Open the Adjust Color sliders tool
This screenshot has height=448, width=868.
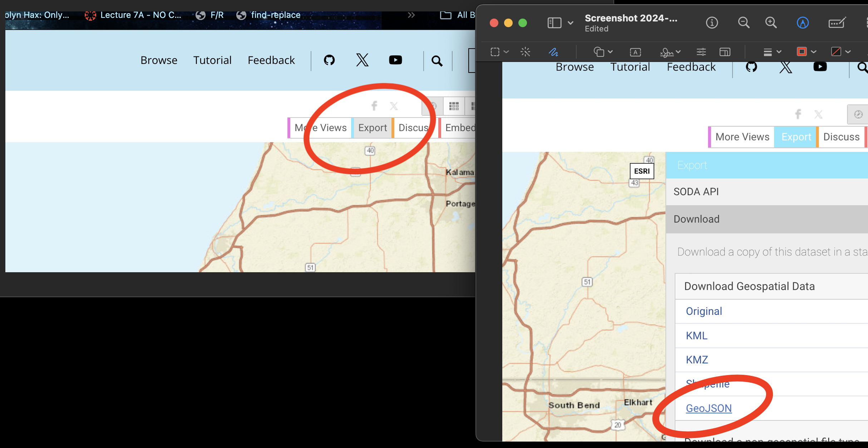[x=701, y=52]
